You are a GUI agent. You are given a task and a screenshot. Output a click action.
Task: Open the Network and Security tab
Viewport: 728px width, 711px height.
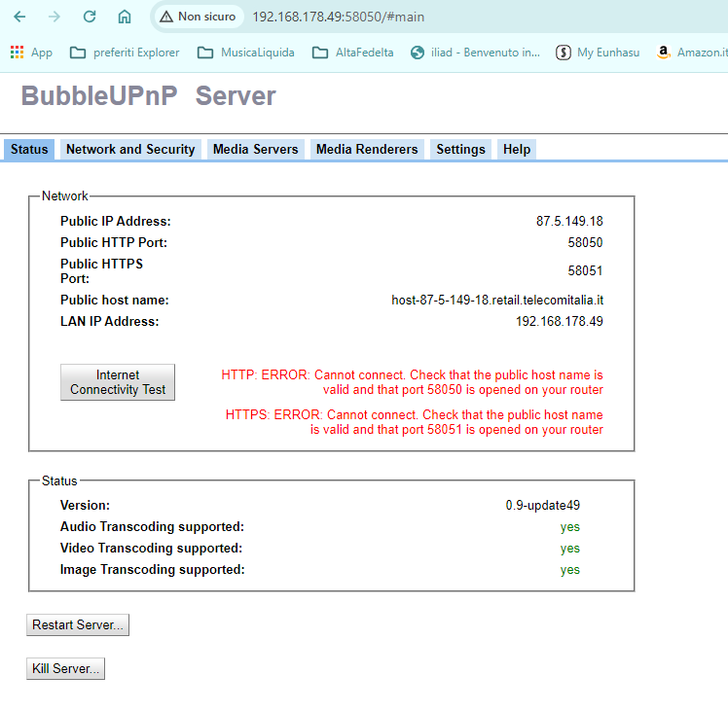(130, 150)
